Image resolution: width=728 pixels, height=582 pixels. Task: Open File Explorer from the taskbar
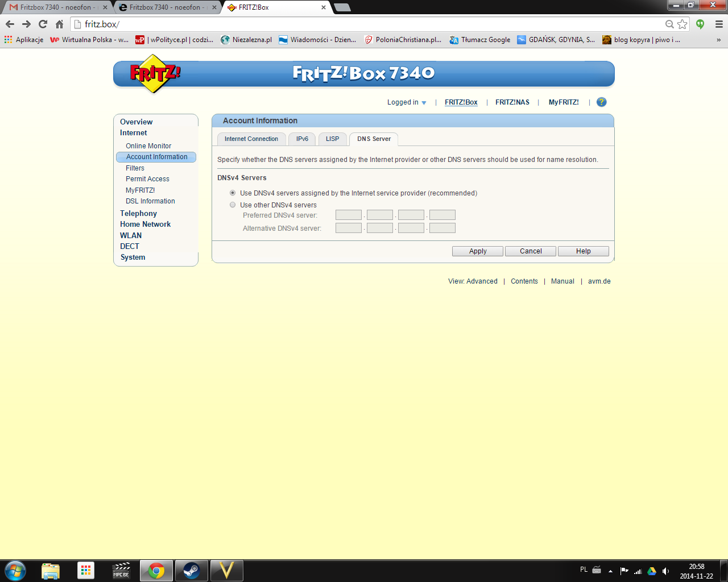pos(51,571)
